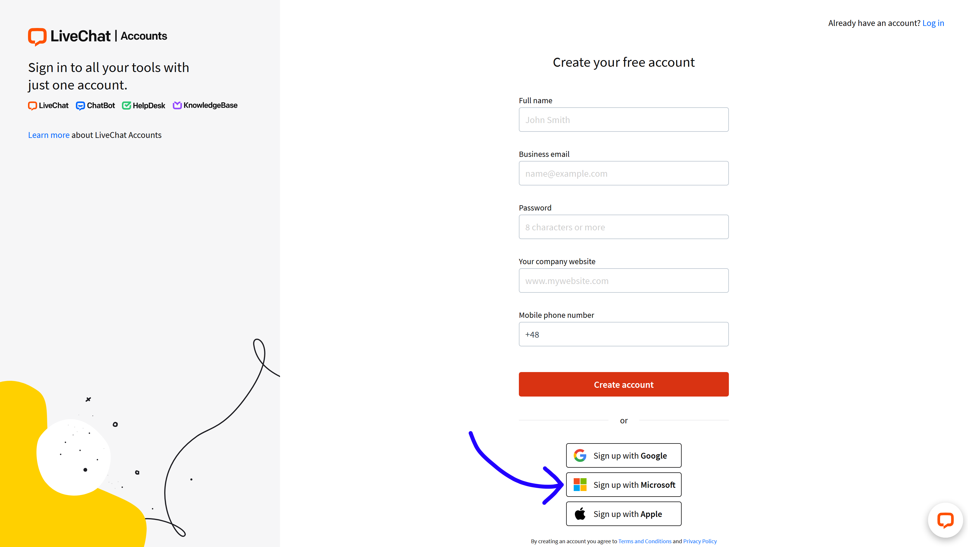Click Sign up with Microsoft button
This screenshot has height=547, width=980.
pyautogui.click(x=623, y=484)
